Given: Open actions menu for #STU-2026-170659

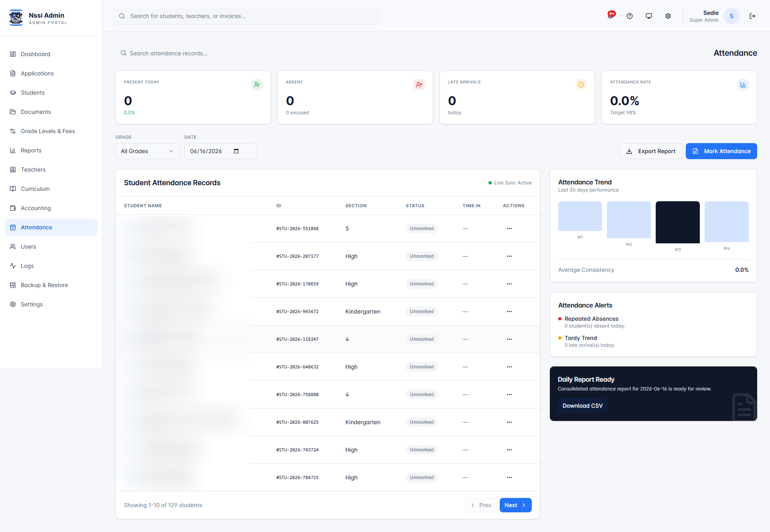Looking at the screenshot, I should 509,284.
